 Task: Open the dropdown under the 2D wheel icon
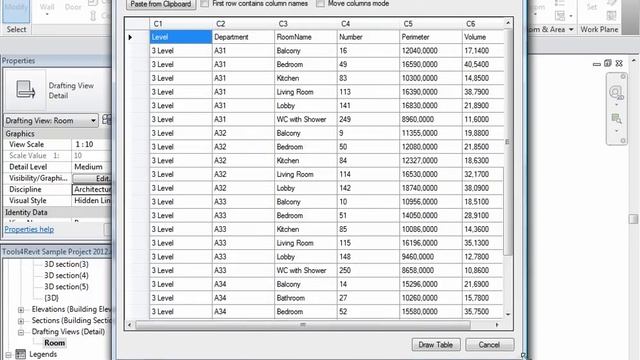[x=616, y=105]
